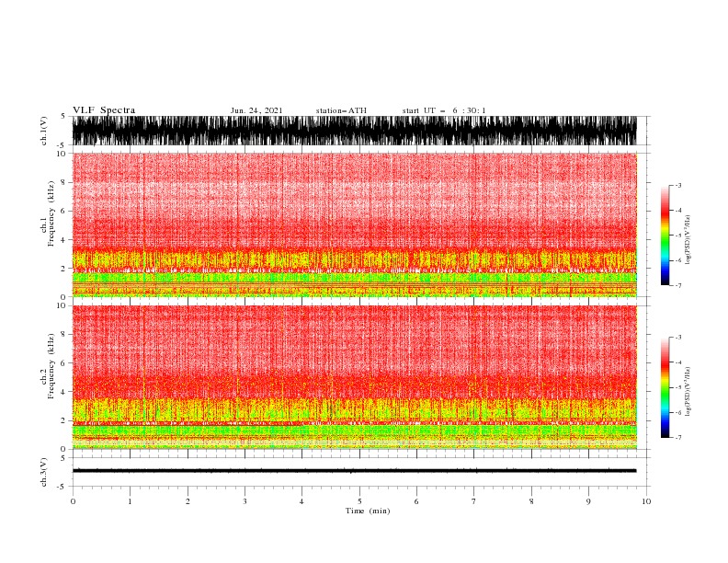Click time axis tick label "4"
This screenshot has width=728, height=563.
click(301, 501)
